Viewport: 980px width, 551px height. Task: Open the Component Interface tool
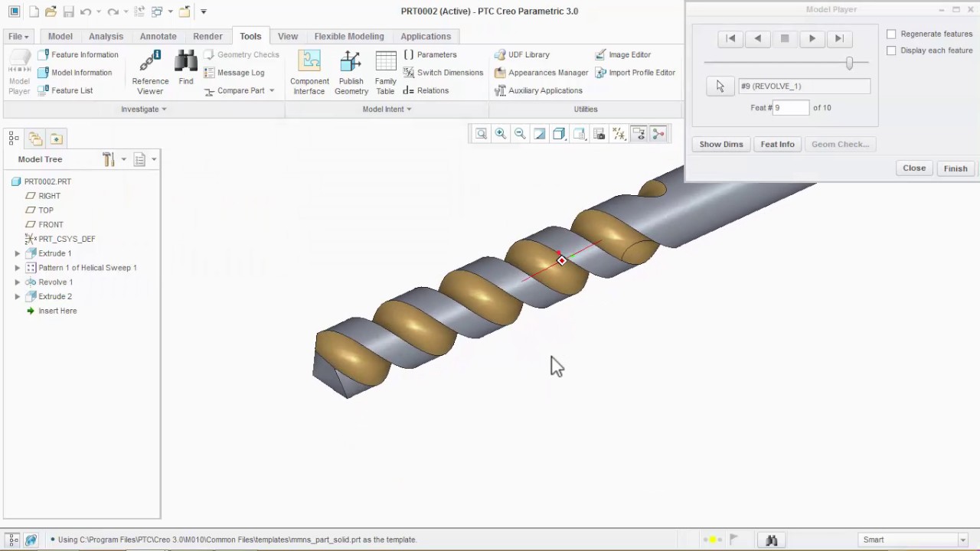309,73
